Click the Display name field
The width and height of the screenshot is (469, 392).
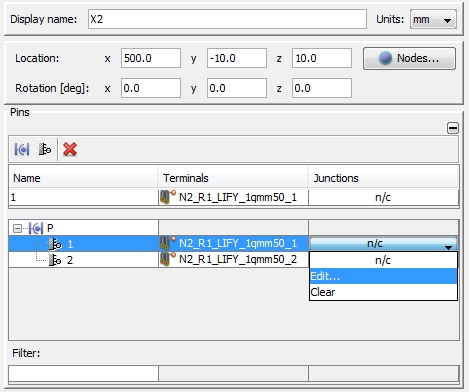[x=227, y=19]
